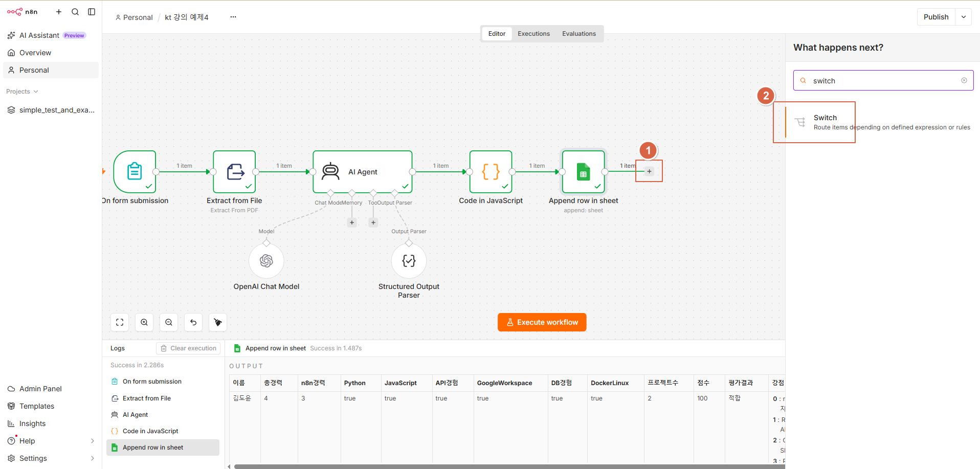Select the OpenAI Chat Model node

266,261
